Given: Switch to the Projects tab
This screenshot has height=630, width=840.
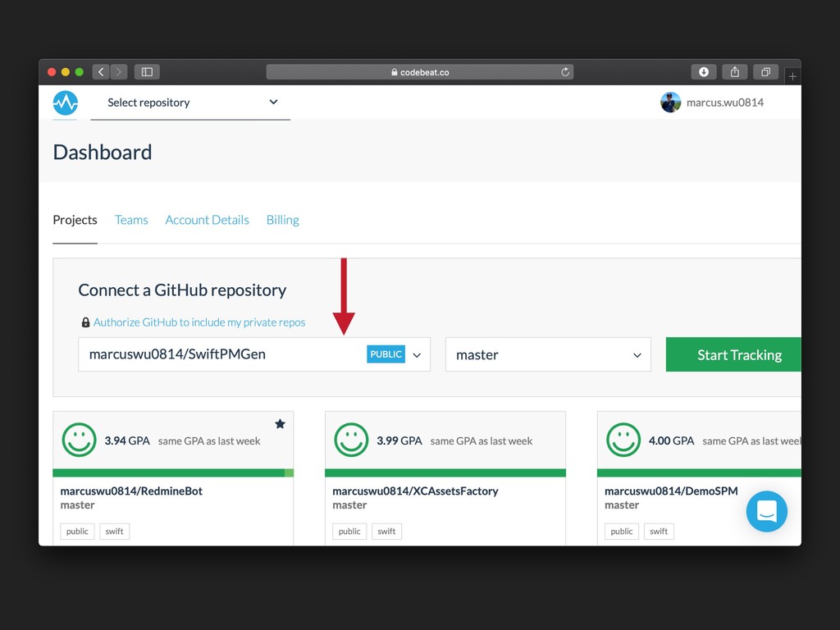Looking at the screenshot, I should click(75, 220).
